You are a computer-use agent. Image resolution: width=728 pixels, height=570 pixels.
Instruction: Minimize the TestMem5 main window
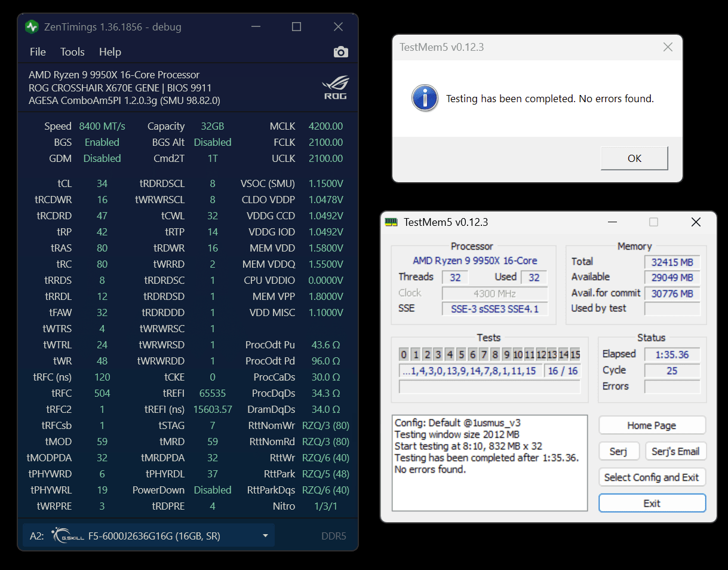613,222
